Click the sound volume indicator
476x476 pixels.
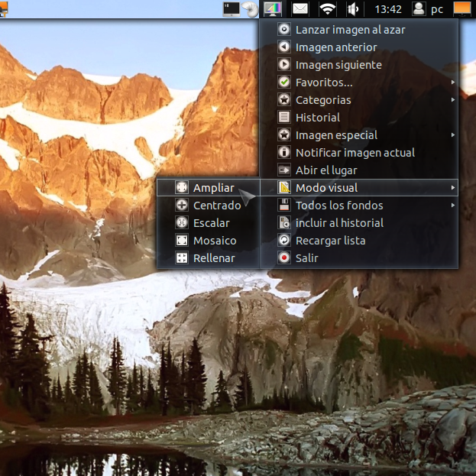coord(353,9)
